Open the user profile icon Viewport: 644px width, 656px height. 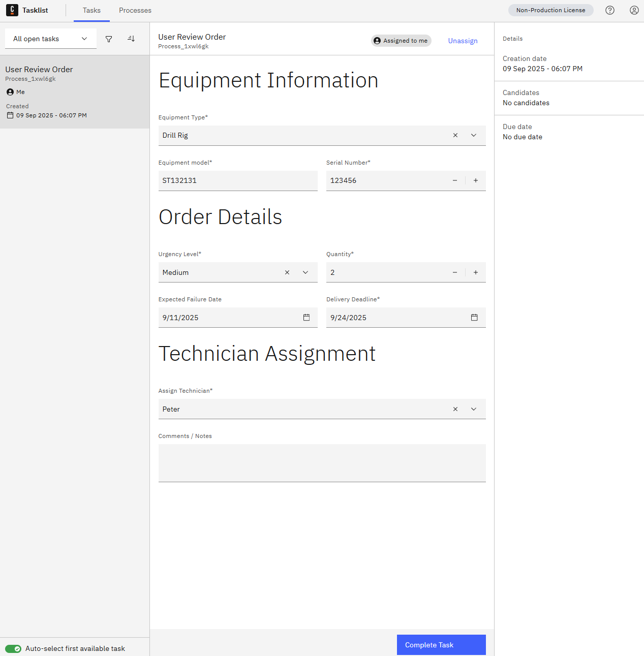tap(634, 10)
